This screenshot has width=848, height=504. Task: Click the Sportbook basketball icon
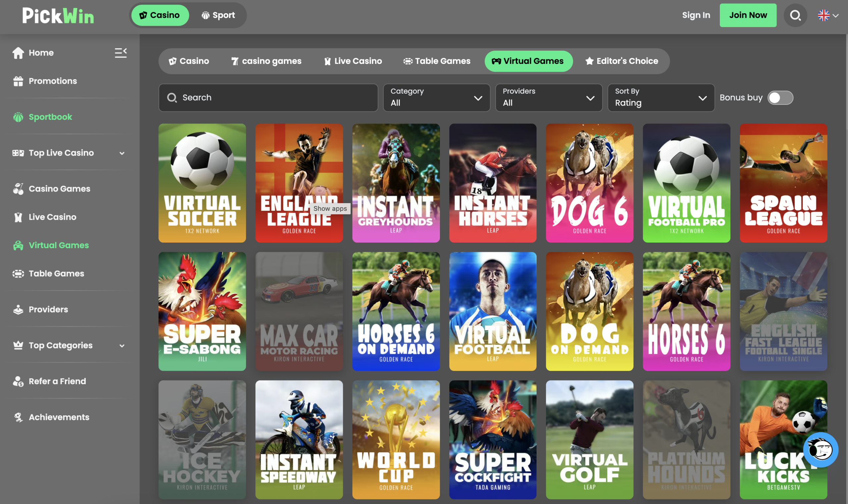18,117
